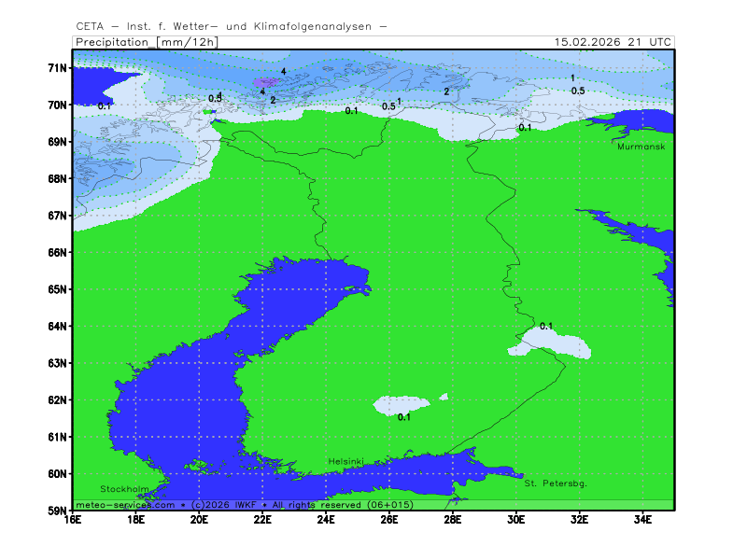Viewport: 747px width, 560px height.
Task: Select the 34E longitude axis label
Action: coord(642,520)
